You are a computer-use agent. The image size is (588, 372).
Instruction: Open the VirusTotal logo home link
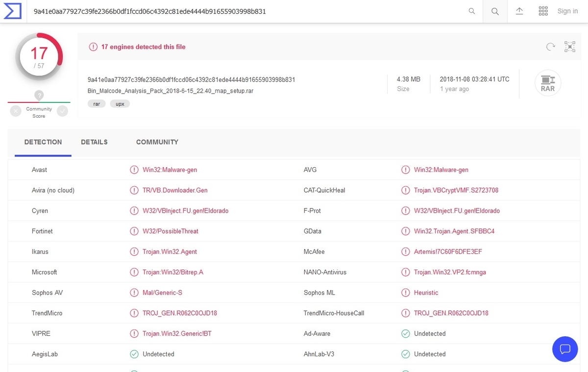(x=12, y=11)
